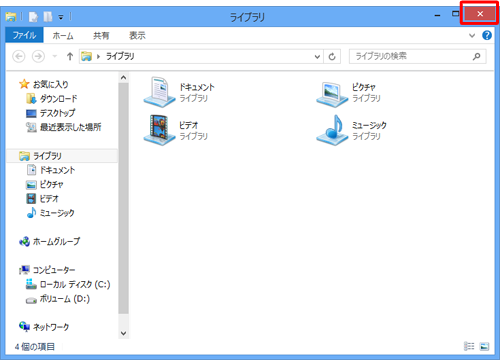500x360 pixels.
Task: Expand the ribbon with the chevron
Action: coord(472,35)
